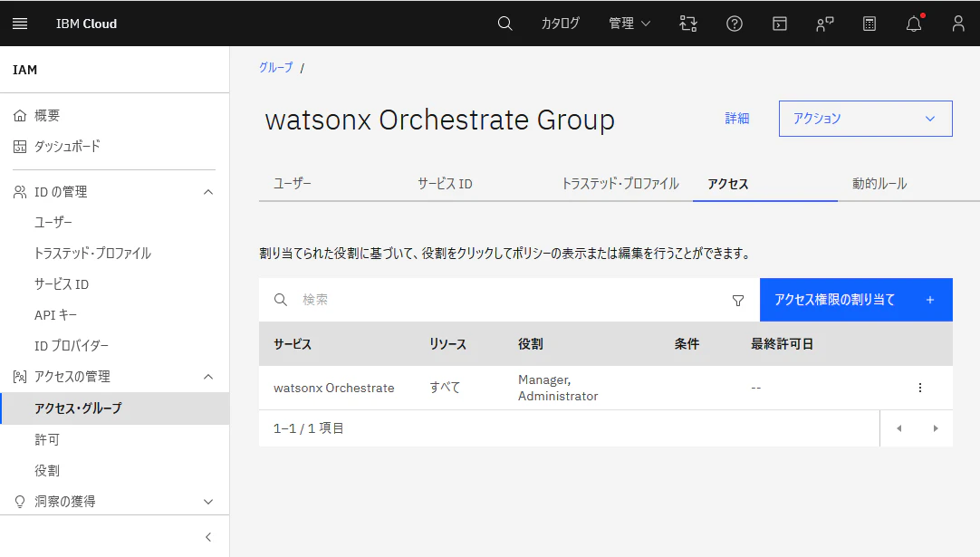Click the plus icon on assign access button
This screenshot has height=557, width=980.
930,300
